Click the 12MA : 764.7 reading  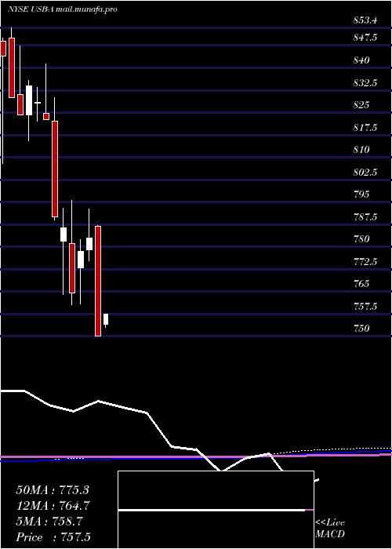(53, 506)
